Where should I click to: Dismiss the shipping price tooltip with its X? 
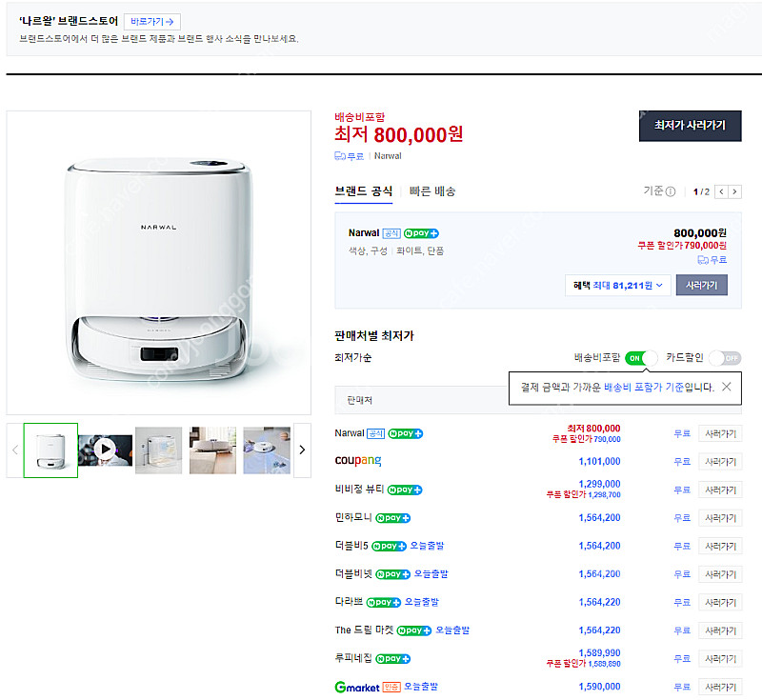[725, 388]
